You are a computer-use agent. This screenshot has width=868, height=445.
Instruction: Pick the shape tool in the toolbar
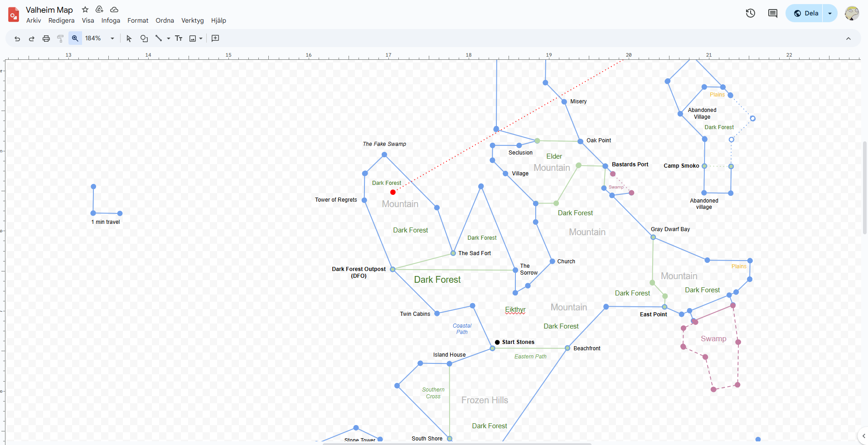144,39
